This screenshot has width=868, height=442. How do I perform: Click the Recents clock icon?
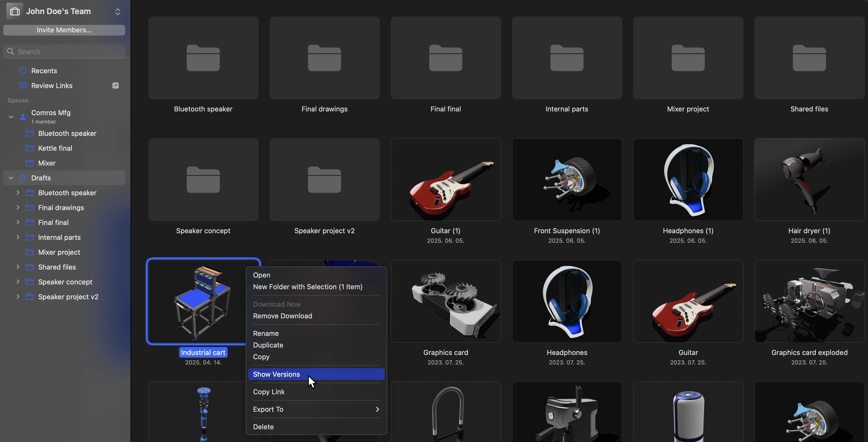[23, 71]
